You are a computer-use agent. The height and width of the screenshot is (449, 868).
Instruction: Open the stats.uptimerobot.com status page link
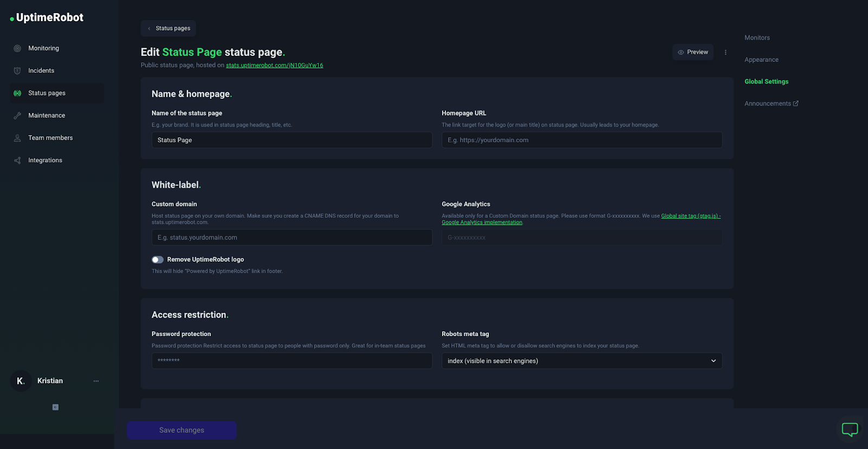pyautogui.click(x=275, y=65)
